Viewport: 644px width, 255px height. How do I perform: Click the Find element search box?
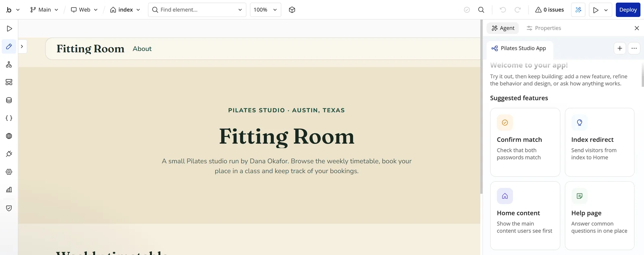[197, 10]
